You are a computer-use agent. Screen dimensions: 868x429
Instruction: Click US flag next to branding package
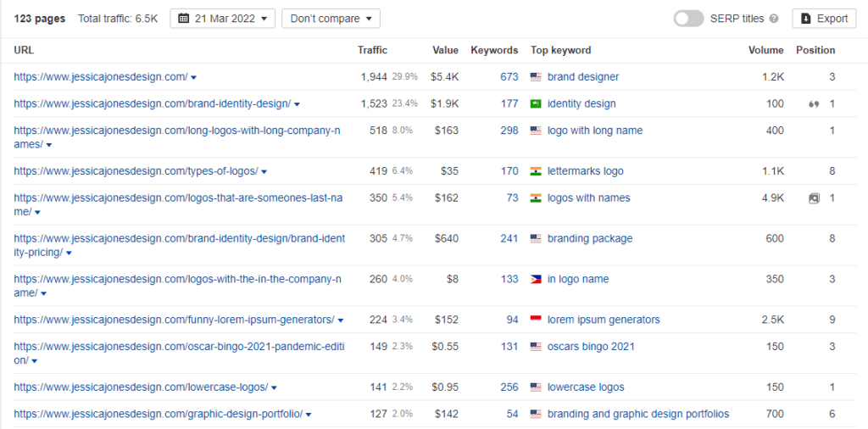[x=536, y=239]
